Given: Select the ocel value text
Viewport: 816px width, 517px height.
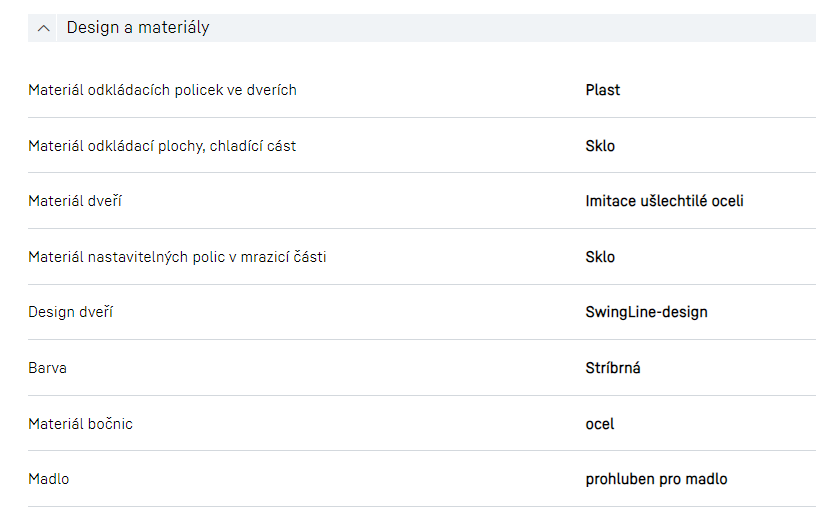Looking at the screenshot, I should pos(600,424).
